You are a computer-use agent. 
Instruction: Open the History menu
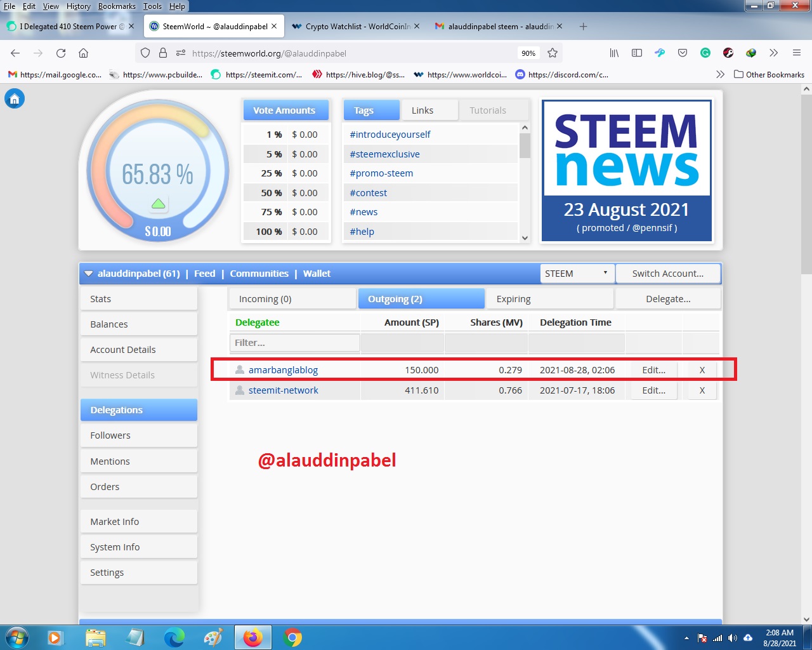(x=79, y=6)
